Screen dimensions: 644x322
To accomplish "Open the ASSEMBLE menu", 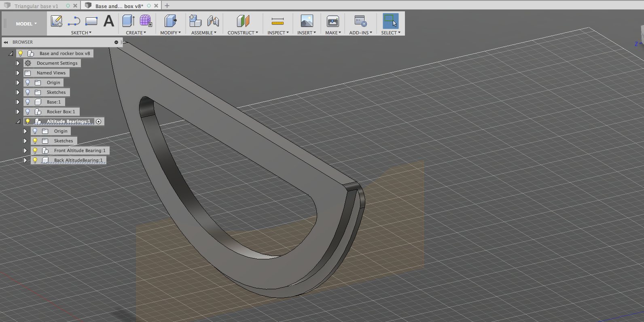I will tap(204, 33).
